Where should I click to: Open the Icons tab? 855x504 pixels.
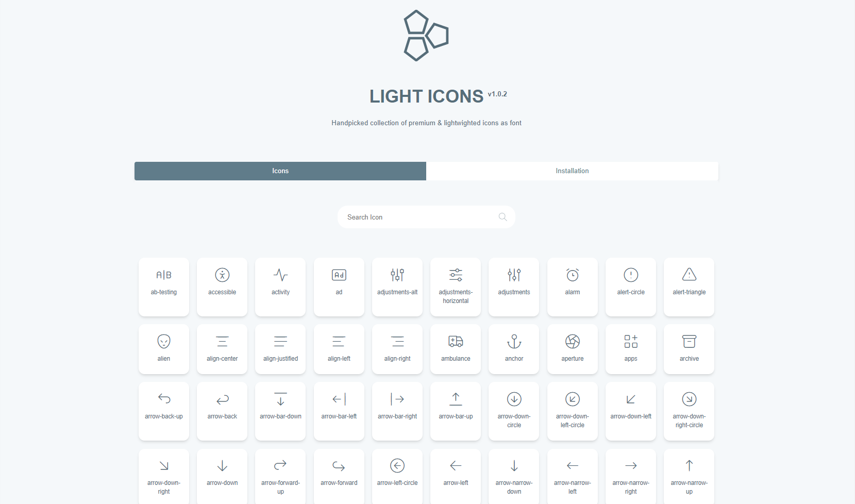coord(280,171)
